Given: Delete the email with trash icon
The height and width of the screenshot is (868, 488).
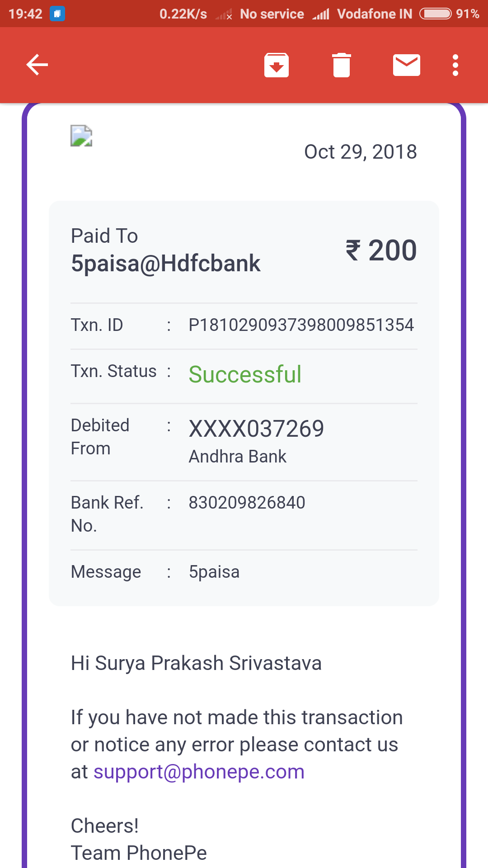Looking at the screenshot, I should pyautogui.click(x=342, y=65).
